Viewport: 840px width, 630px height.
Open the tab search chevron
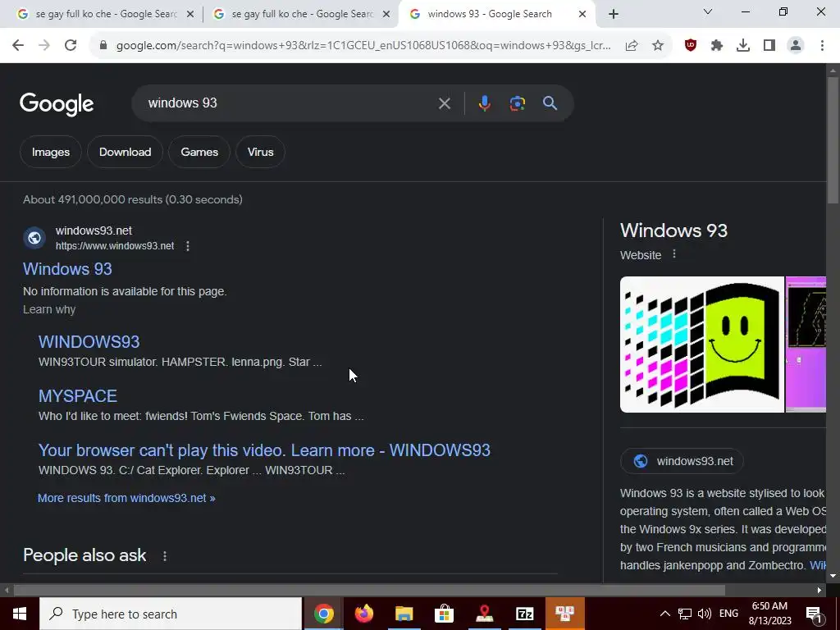708,11
